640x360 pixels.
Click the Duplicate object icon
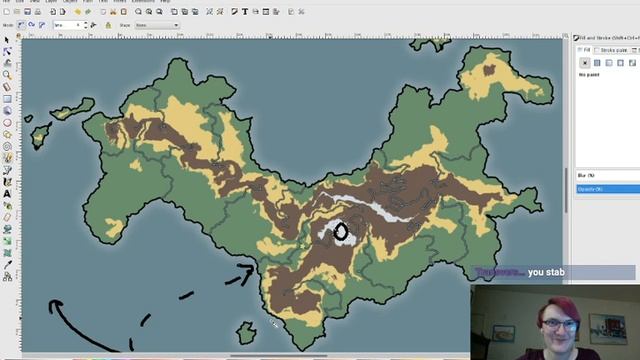pyautogui.click(x=174, y=12)
